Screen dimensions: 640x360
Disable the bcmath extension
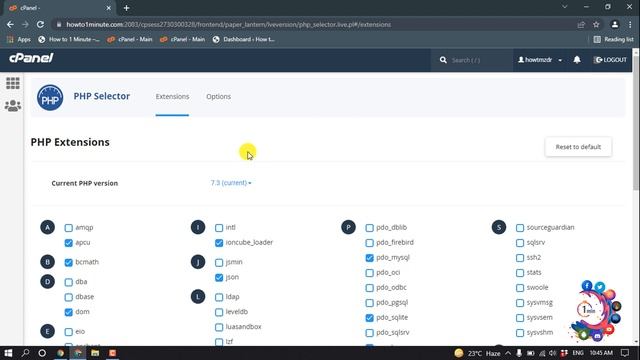click(69, 262)
